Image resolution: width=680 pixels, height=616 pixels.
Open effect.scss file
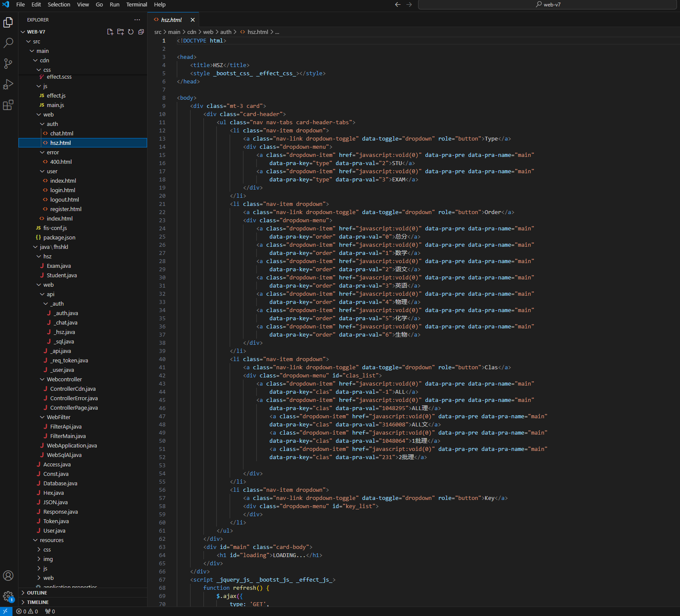point(83,77)
